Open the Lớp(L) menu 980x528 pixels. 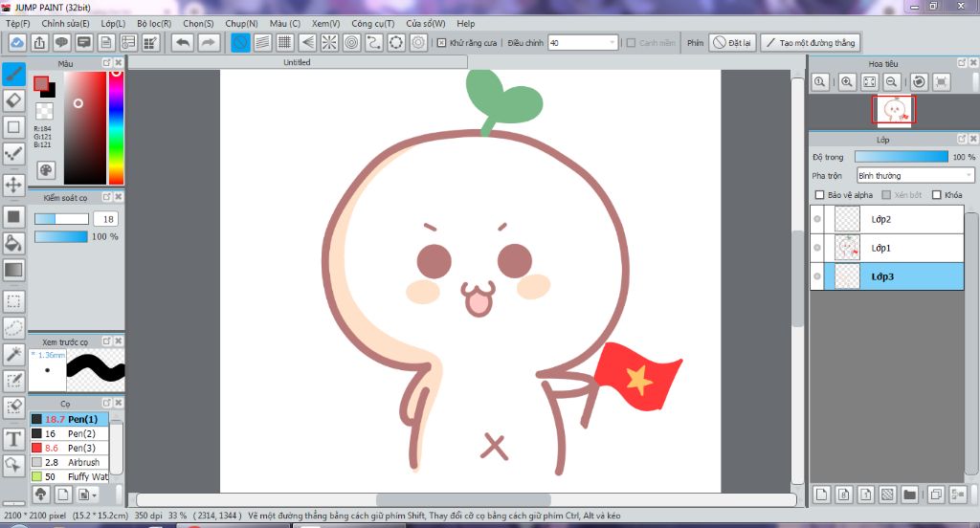click(x=113, y=23)
